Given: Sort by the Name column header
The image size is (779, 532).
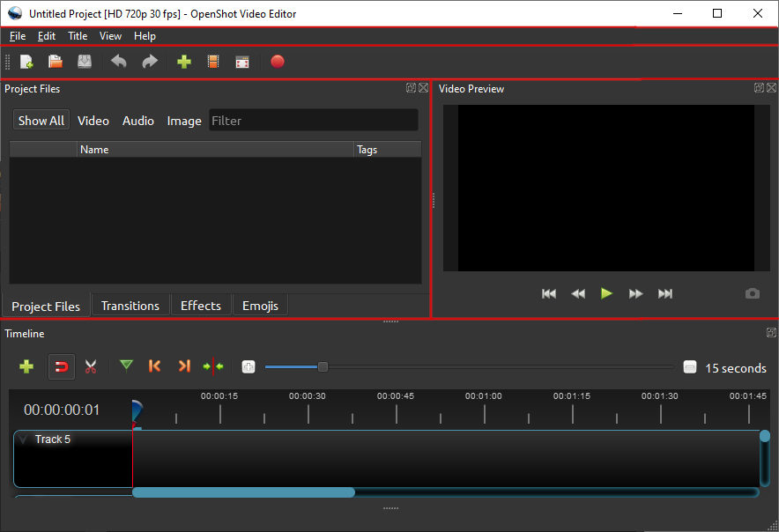Looking at the screenshot, I should [215, 150].
